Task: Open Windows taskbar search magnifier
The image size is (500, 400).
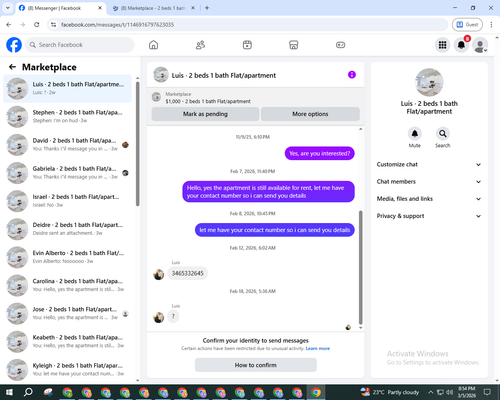Action: click(28, 392)
